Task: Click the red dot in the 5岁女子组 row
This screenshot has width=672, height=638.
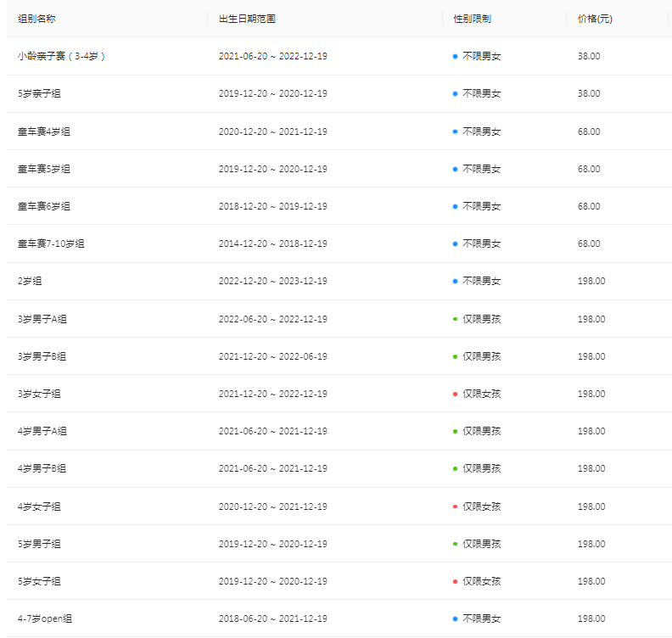Action: point(456,581)
